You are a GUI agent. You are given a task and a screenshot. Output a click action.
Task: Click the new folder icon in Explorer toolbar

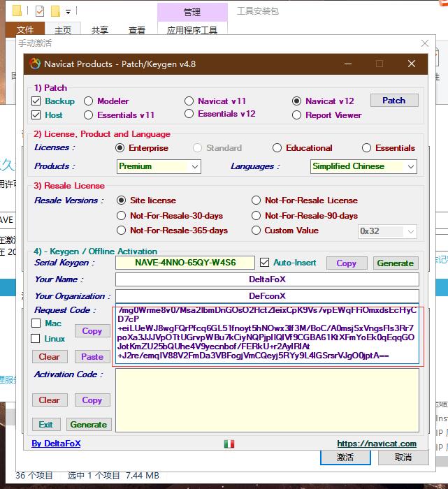pyautogui.click(x=55, y=11)
